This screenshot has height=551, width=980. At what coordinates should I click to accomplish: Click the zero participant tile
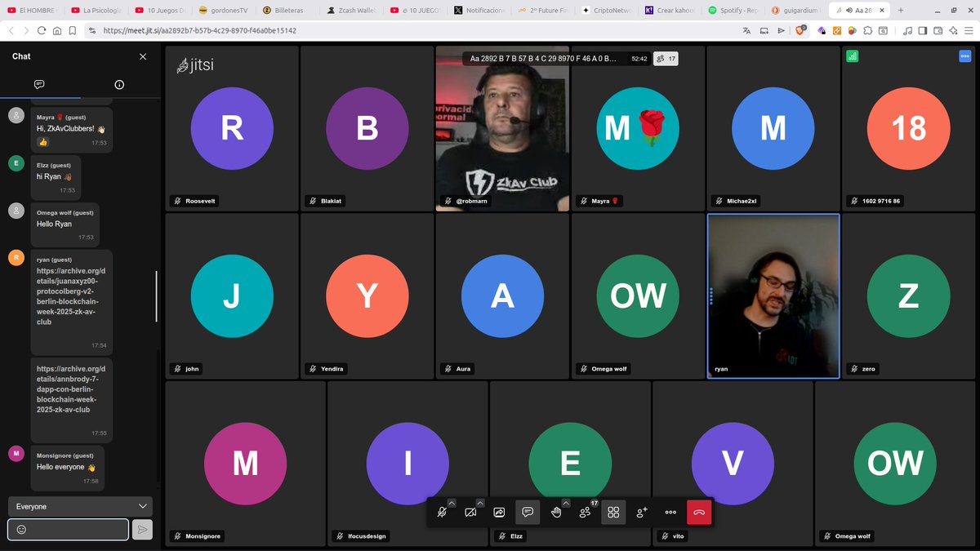pyautogui.click(x=908, y=296)
